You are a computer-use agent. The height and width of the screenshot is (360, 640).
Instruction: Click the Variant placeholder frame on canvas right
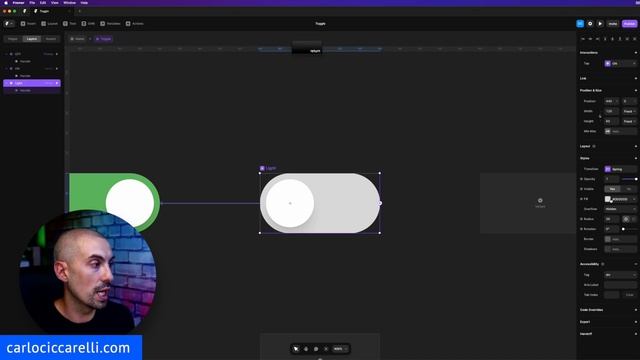tap(528, 203)
